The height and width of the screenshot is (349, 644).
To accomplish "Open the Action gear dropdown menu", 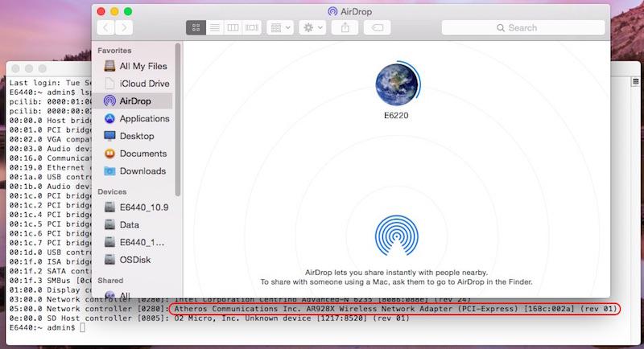I will tap(312, 27).
